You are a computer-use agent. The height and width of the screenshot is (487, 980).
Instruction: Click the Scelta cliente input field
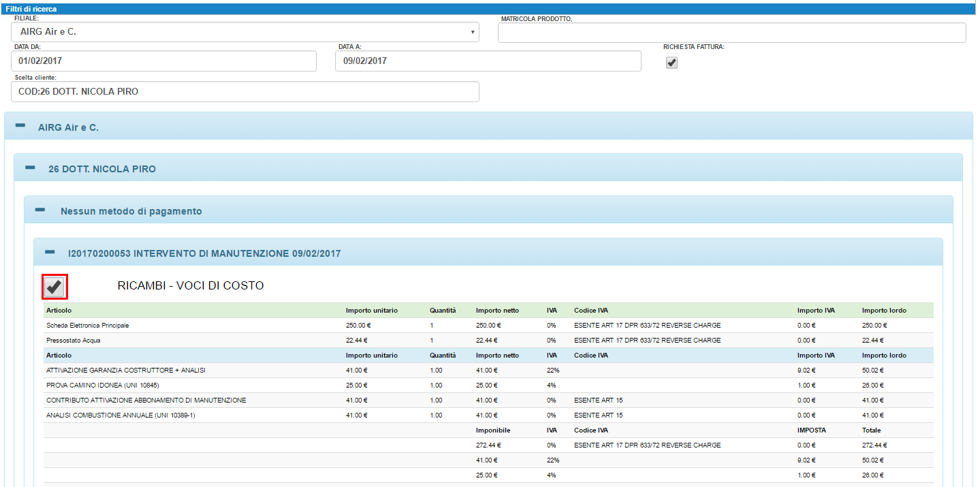click(245, 91)
